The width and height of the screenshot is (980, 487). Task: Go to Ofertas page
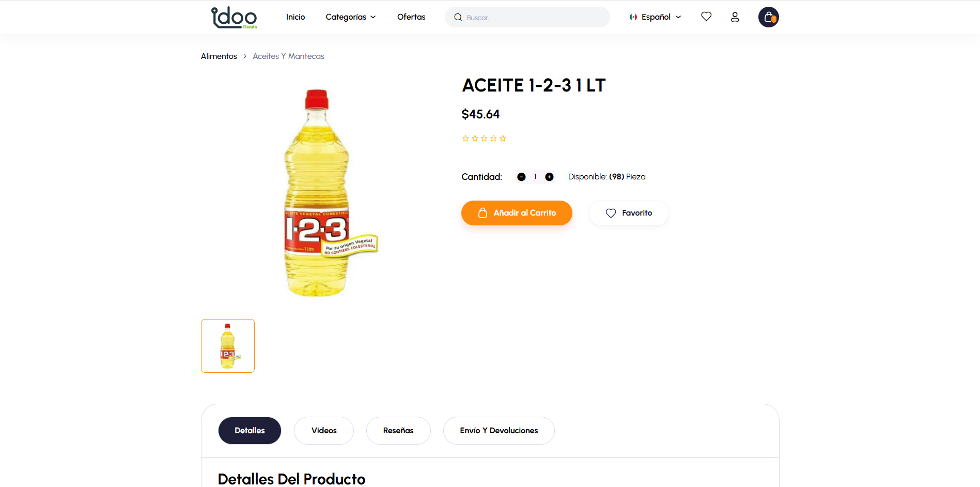411,17
